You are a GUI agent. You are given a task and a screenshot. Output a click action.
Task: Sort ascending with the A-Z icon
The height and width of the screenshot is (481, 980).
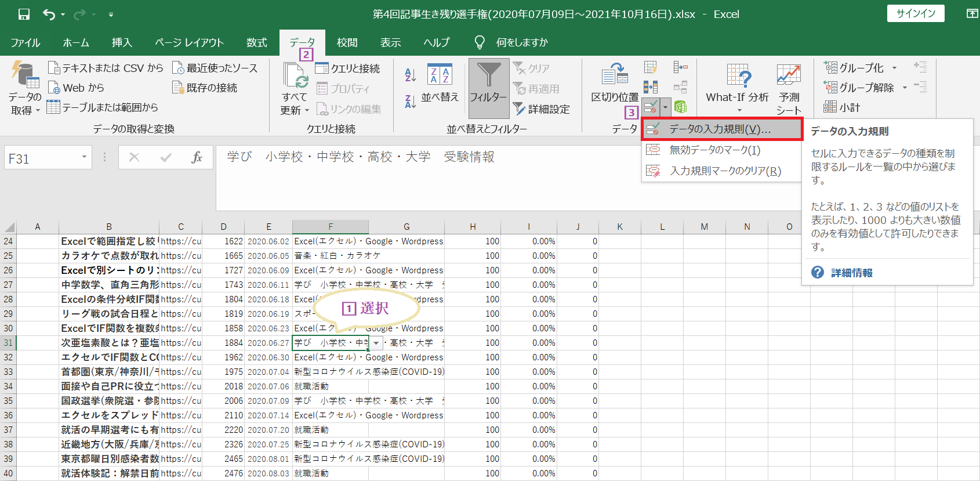coord(410,74)
